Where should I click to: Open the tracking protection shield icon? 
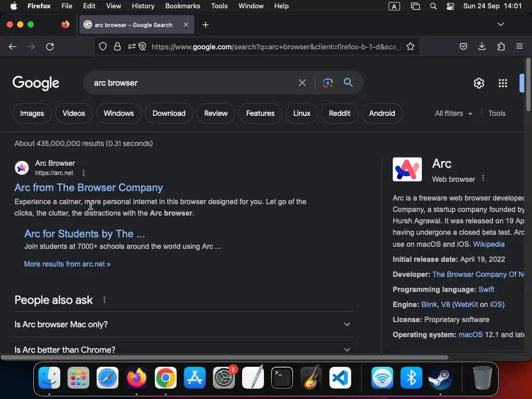point(103,46)
